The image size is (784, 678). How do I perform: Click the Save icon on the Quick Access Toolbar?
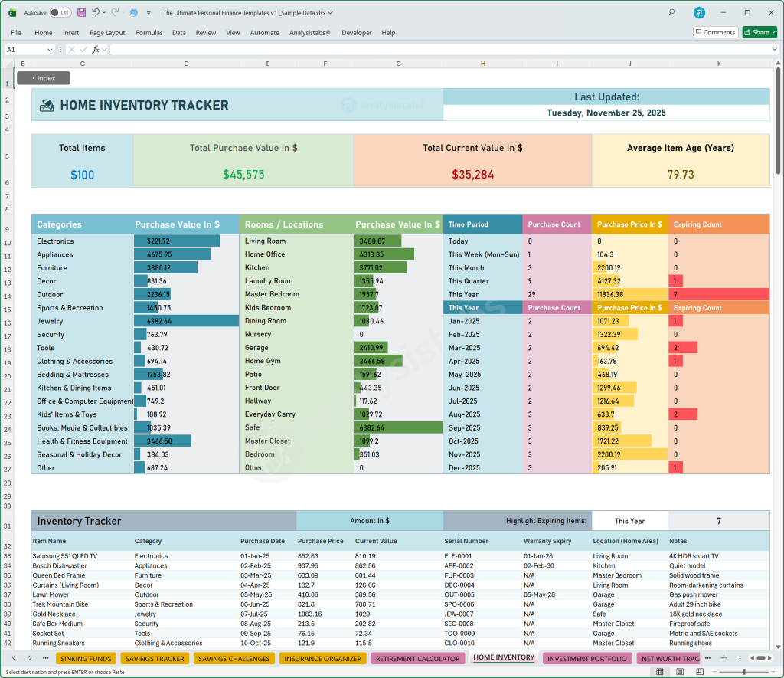(82, 12)
